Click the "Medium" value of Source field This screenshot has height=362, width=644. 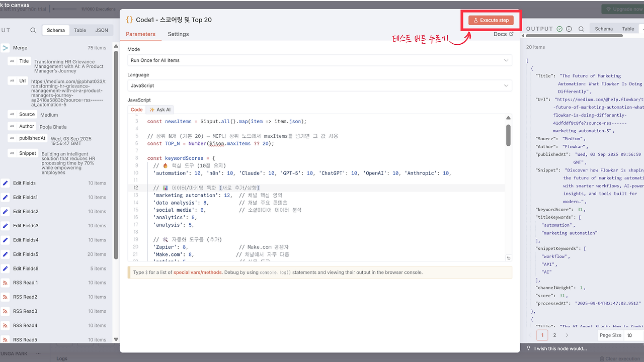(x=49, y=115)
